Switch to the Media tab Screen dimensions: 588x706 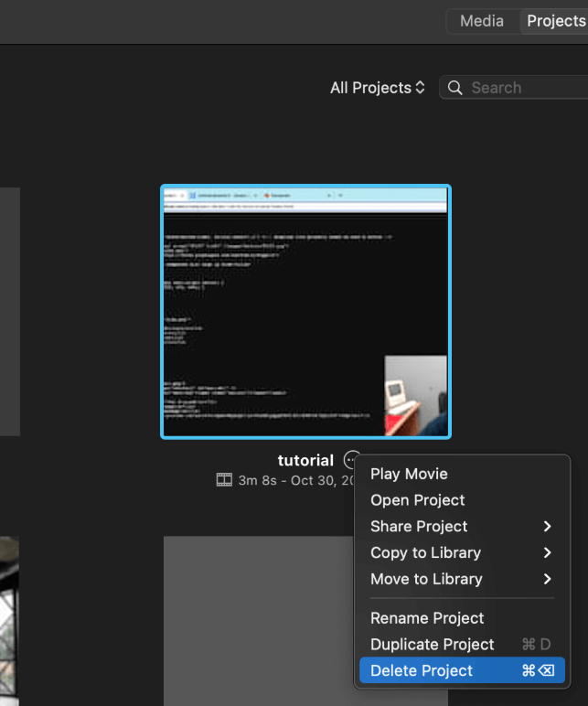[482, 21]
